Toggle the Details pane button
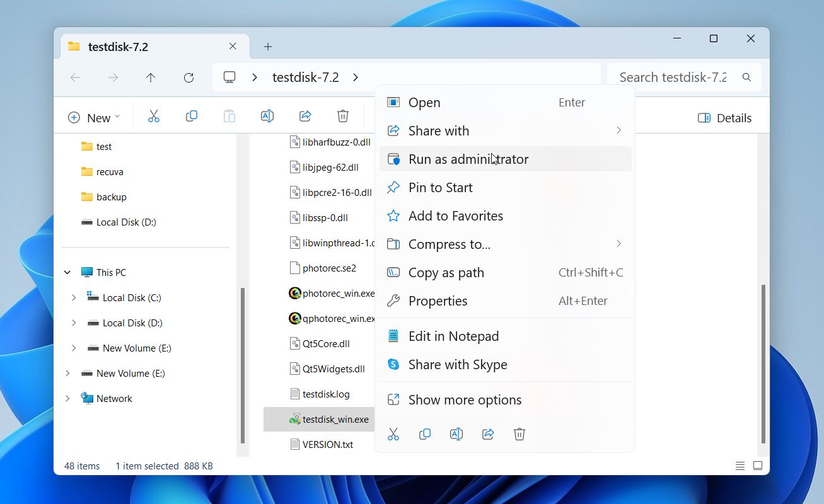The image size is (824, 504). point(725,118)
